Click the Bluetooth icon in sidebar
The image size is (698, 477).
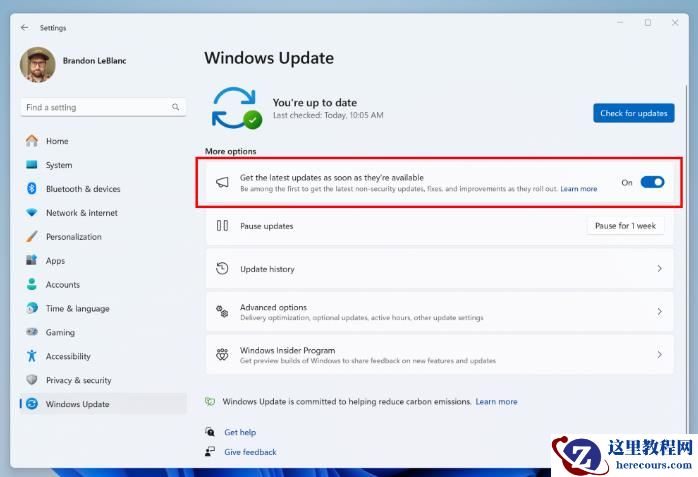tap(32, 189)
